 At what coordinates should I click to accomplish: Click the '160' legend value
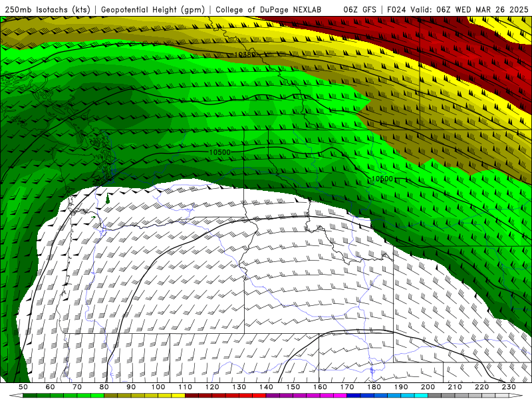(x=320, y=387)
